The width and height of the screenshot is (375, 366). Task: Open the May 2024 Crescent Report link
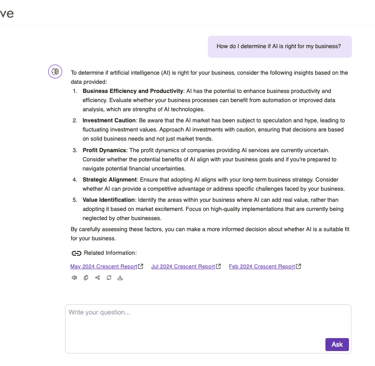(x=104, y=266)
